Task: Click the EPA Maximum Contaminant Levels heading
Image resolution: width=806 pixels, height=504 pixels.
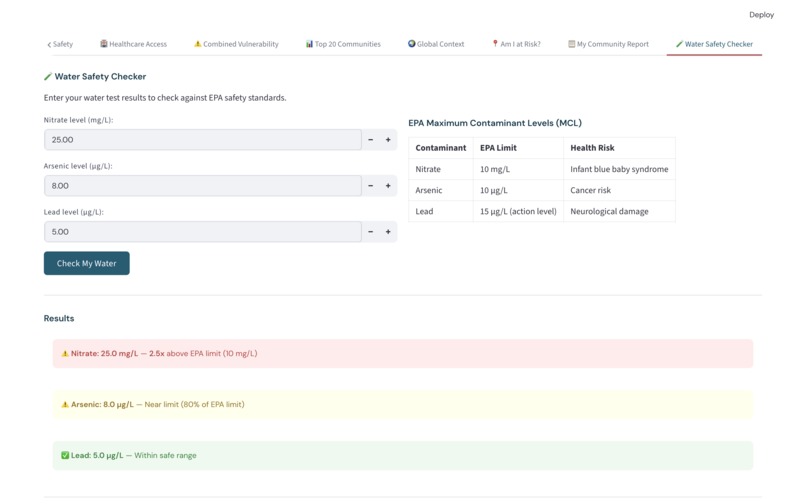Action: [494, 123]
